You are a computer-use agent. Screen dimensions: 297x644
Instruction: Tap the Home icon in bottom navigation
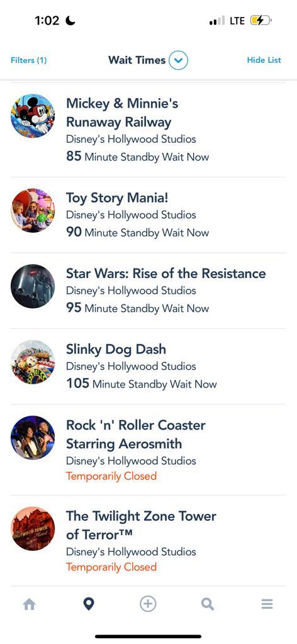point(29,604)
